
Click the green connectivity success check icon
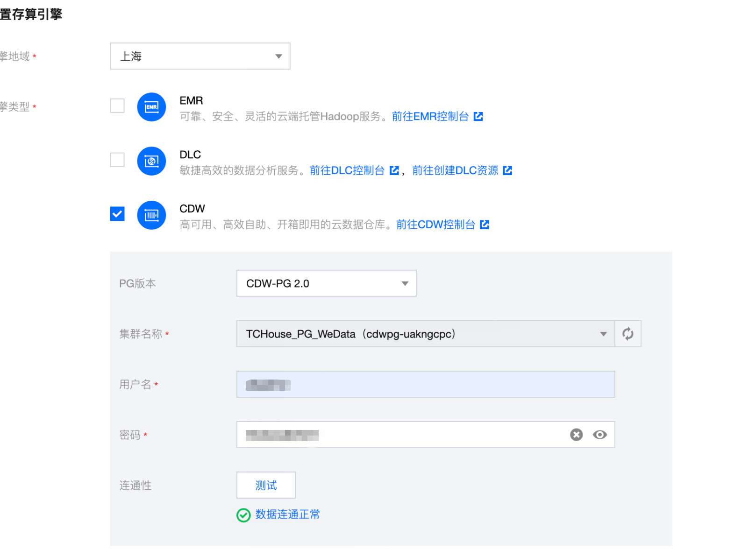pos(243,515)
